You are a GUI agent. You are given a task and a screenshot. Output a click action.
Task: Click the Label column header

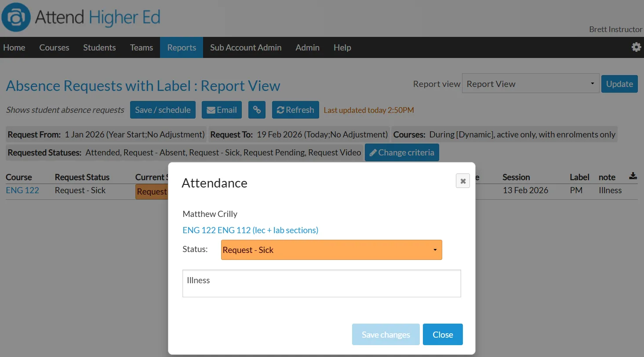579,177
